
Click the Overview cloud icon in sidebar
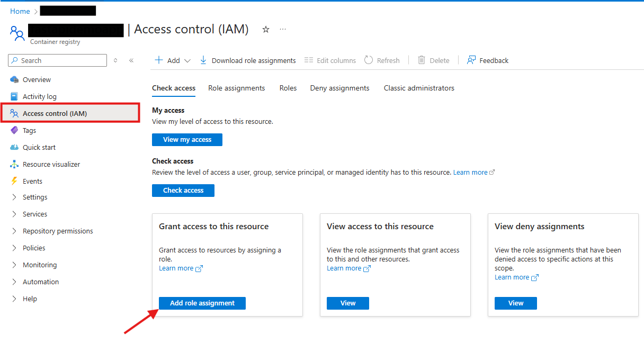pyautogui.click(x=14, y=80)
